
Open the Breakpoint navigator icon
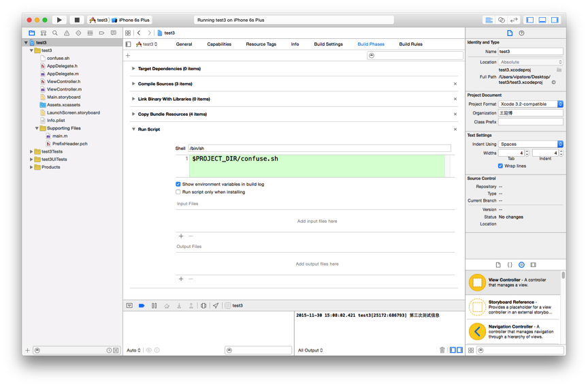[101, 33]
